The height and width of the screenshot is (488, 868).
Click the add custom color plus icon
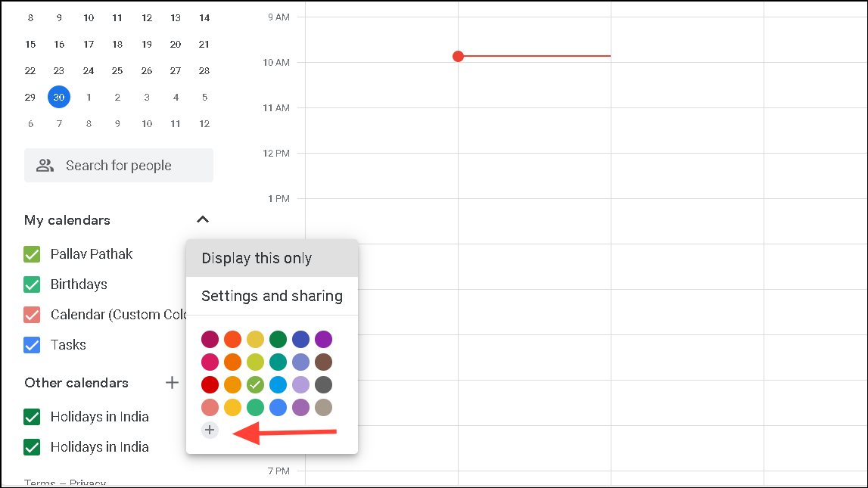click(x=210, y=430)
